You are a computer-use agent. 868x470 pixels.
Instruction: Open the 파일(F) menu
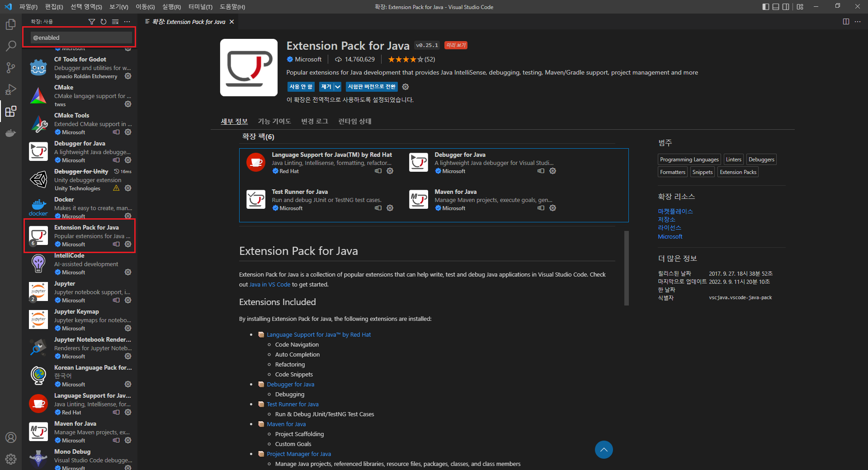coord(28,7)
